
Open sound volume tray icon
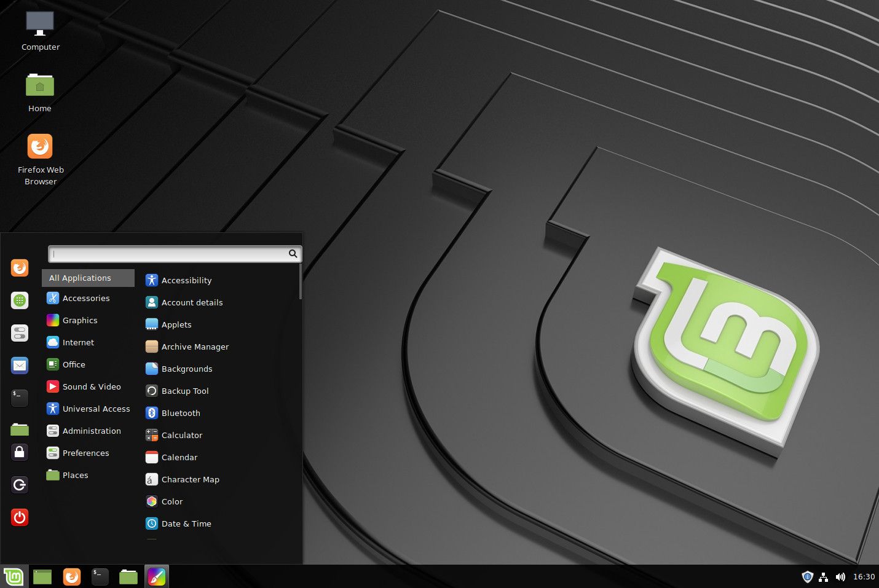tap(840, 576)
